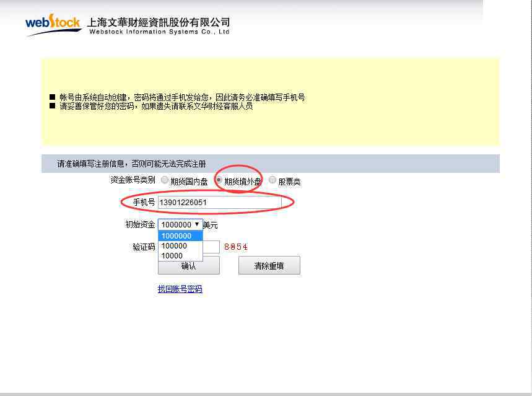Click the 手机号 phone number input field
Screen dimensions: 532x396
(x=219, y=203)
